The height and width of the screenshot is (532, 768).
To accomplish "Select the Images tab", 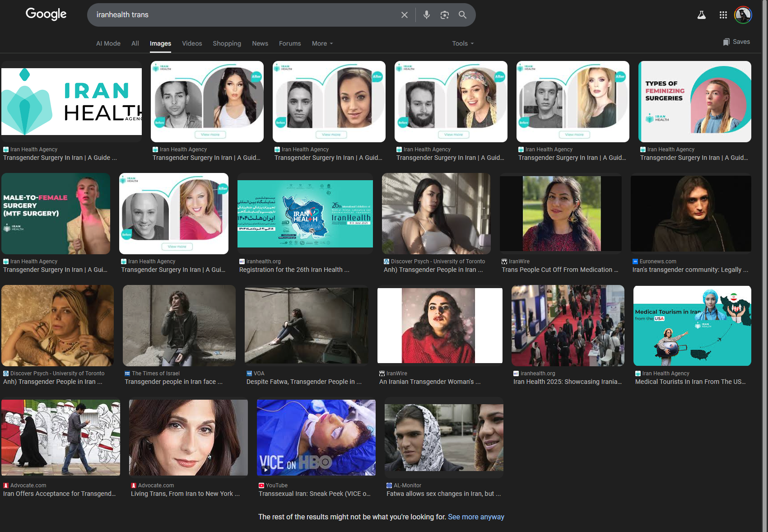I will (x=160, y=43).
